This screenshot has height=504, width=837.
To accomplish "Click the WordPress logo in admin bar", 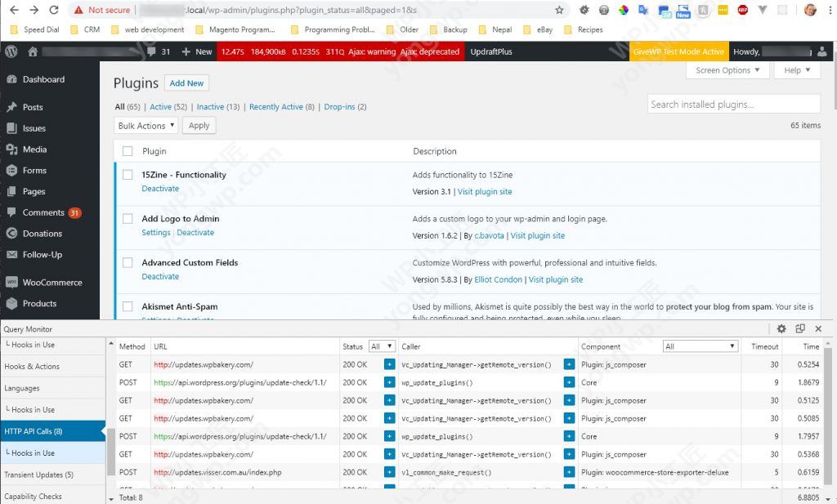I will (x=11, y=51).
